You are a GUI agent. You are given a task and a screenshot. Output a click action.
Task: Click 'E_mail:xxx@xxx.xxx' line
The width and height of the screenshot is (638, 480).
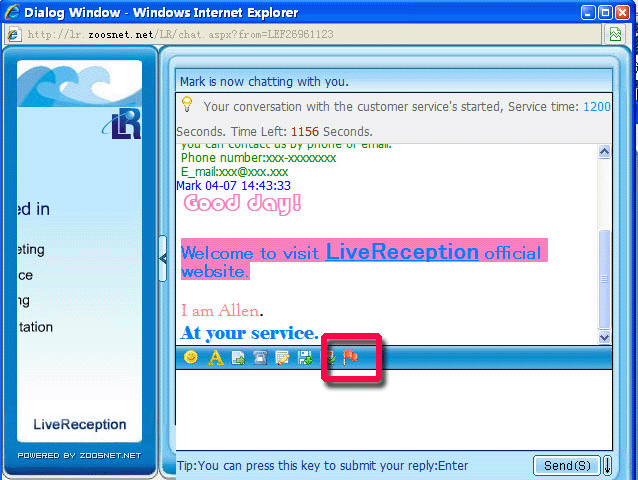234,172
